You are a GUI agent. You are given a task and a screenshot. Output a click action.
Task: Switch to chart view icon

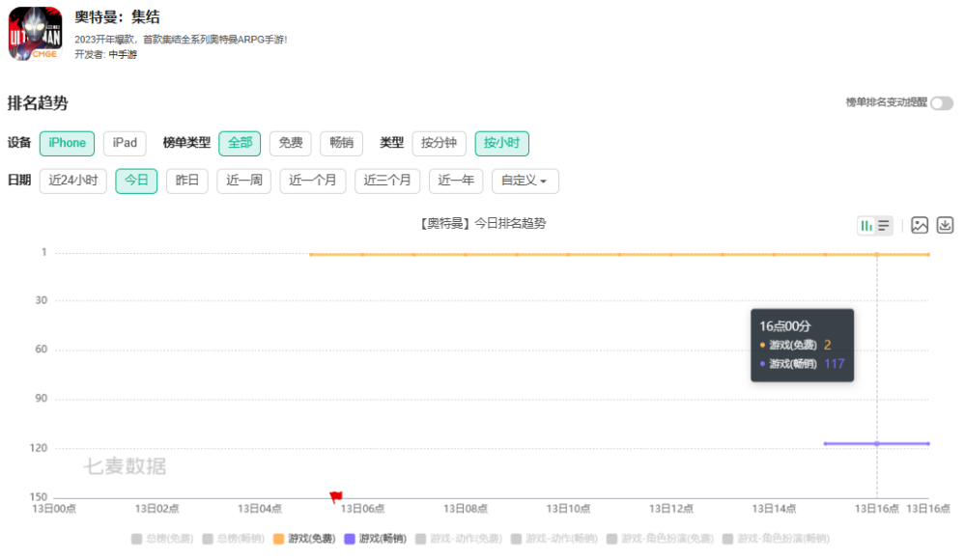[866, 226]
